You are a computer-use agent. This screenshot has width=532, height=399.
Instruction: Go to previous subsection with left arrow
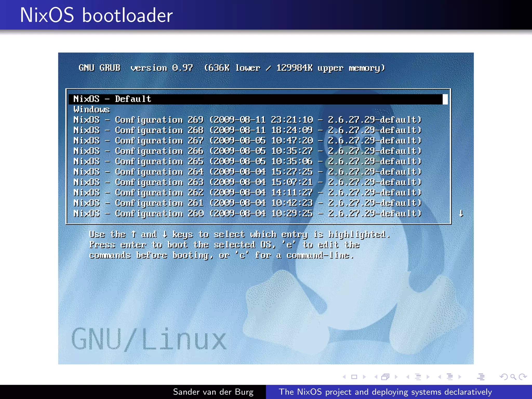[x=408, y=377]
